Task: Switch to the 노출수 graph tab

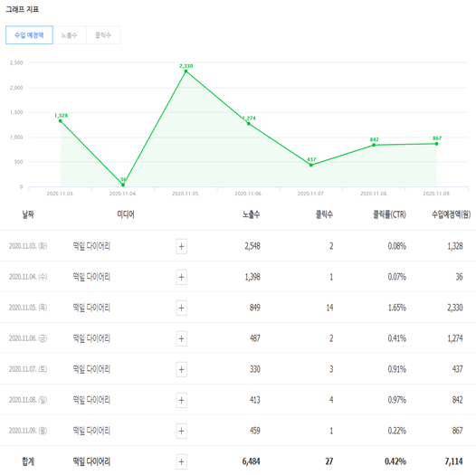Action: click(69, 35)
